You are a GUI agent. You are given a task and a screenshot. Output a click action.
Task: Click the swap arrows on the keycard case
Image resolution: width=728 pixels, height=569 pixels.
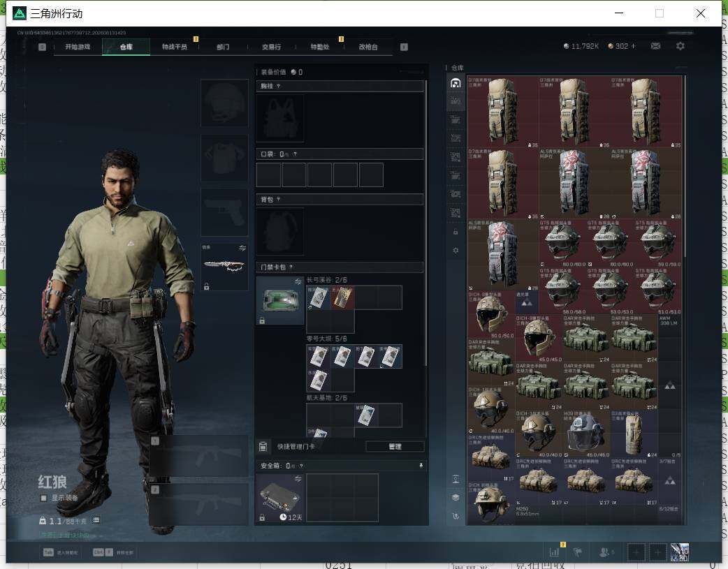click(298, 281)
